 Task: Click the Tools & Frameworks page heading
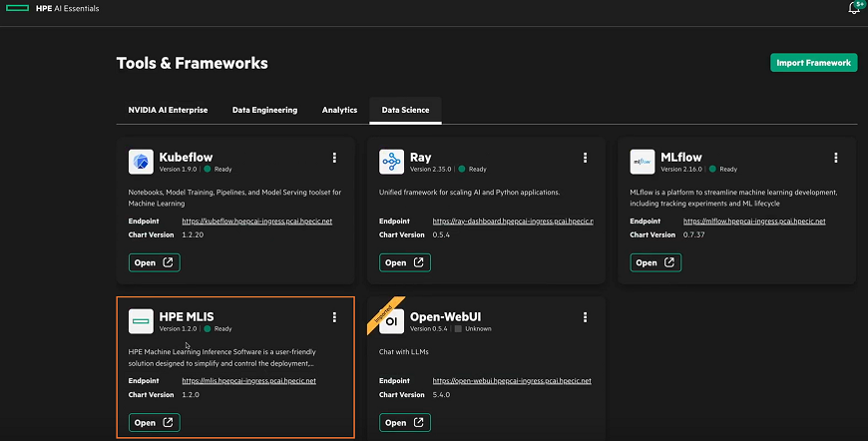coord(193,63)
